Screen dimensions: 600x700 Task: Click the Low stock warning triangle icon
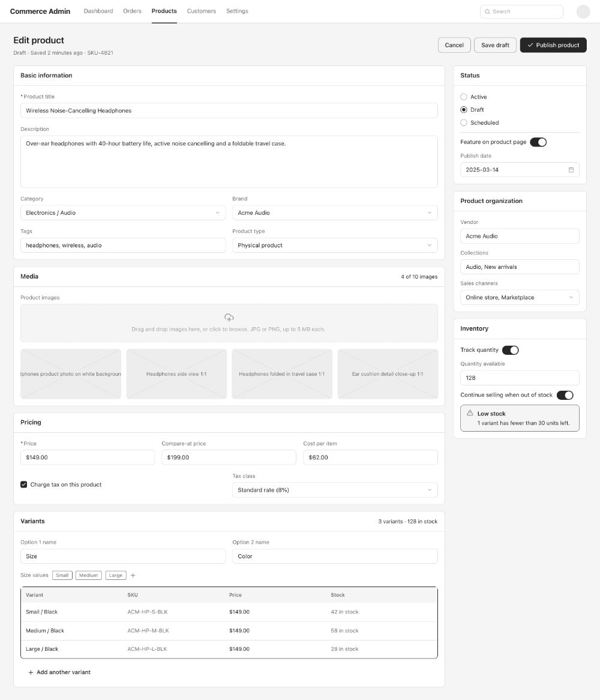pyautogui.click(x=470, y=414)
